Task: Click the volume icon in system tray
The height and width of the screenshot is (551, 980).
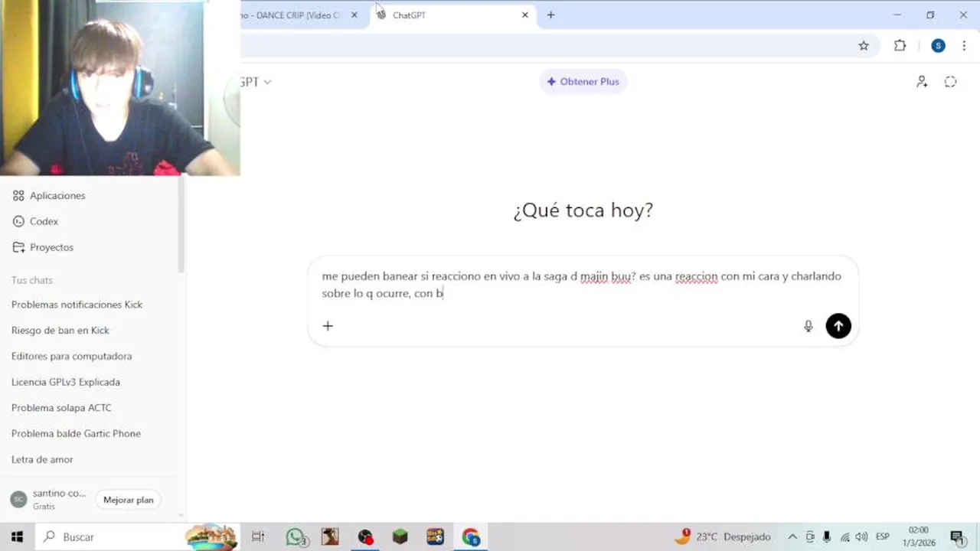Action: coord(861,536)
